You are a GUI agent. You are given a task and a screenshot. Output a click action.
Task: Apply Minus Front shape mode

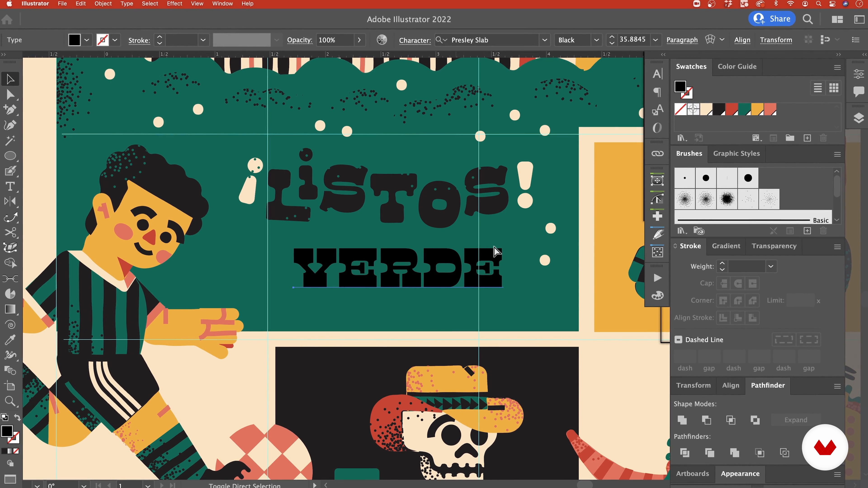[x=706, y=420]
